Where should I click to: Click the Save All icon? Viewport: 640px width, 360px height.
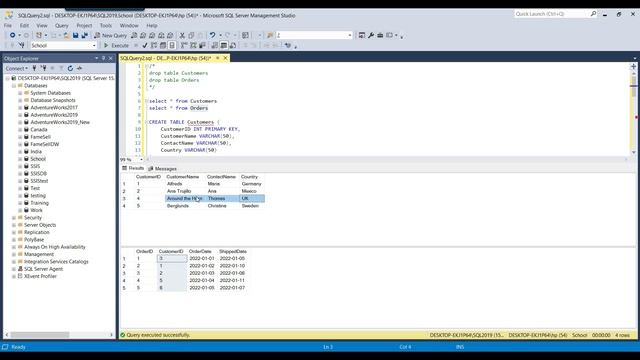(84, 36)
